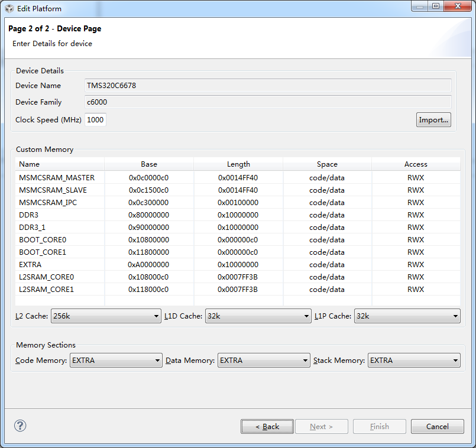Click the code/data cell of BOOT_CORE1 row
476x448 pixels.
(x=327, y=252)
